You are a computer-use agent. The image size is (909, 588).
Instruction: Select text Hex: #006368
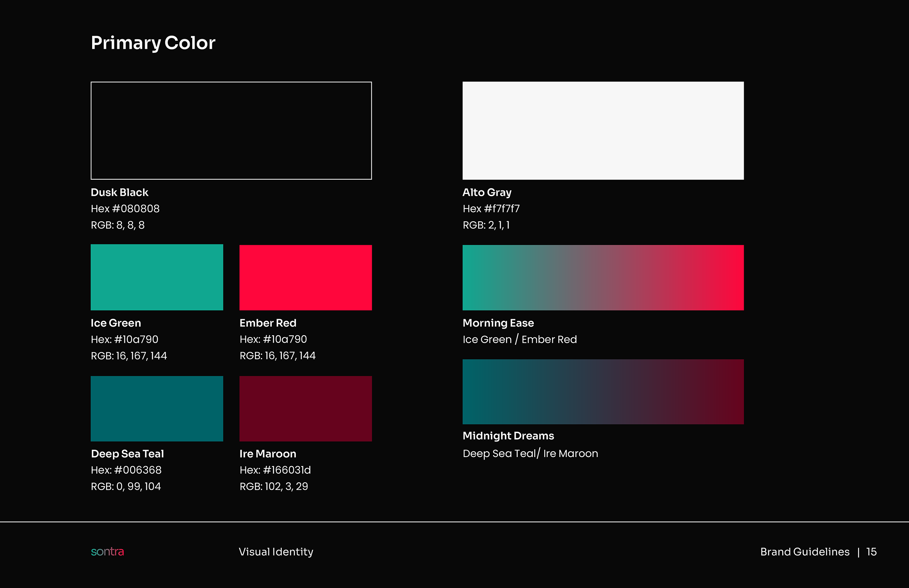coord(126,470)
